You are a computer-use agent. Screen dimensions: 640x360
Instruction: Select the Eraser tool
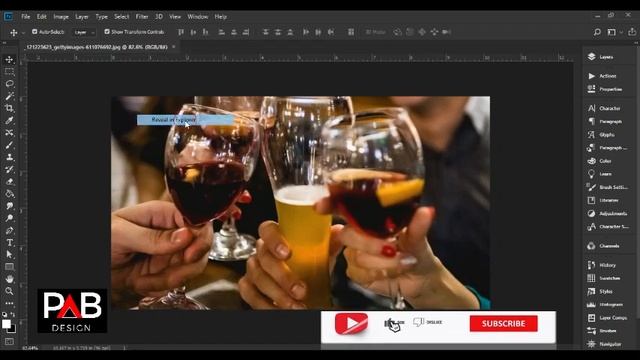pos(9,182)
